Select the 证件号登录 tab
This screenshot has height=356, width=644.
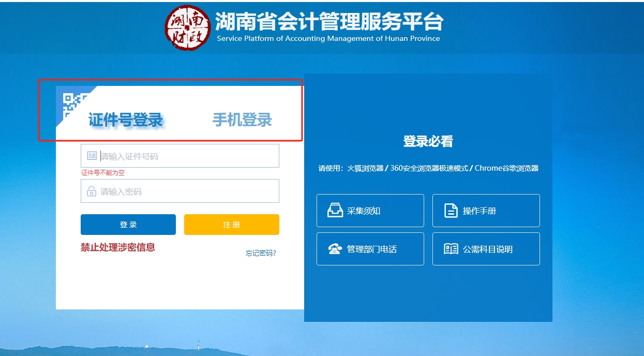(127, 120)
